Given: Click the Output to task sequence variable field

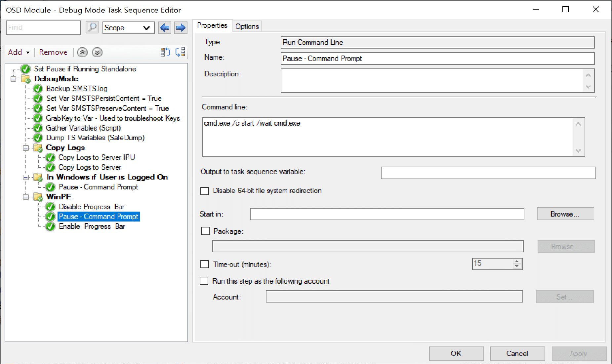Looking at the screenshot, I should [x=488, y=173].
